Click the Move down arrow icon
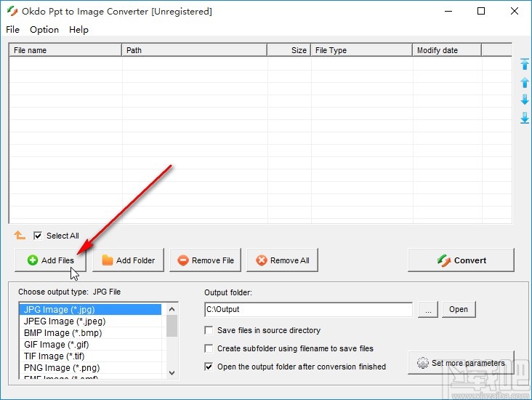The image size is (532, 400). coord(525,100)
